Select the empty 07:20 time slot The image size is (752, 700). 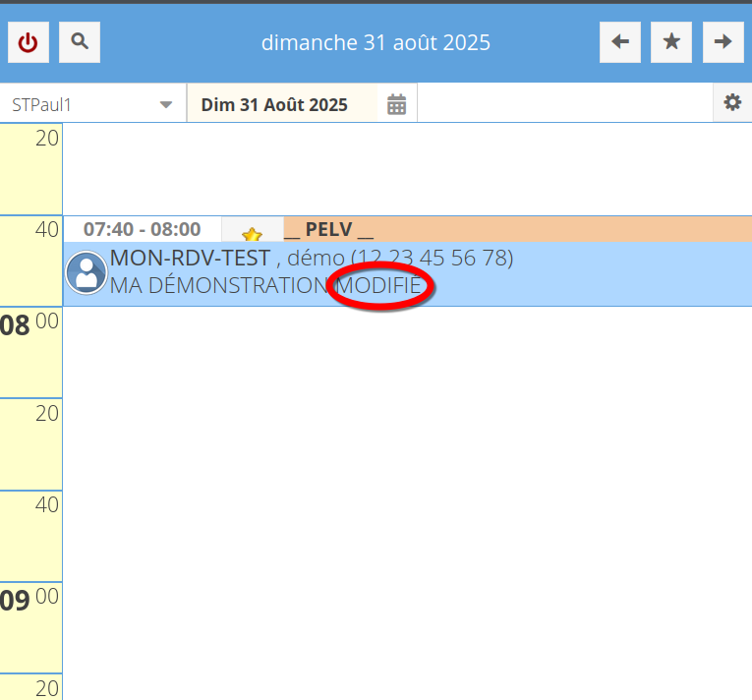407,168
